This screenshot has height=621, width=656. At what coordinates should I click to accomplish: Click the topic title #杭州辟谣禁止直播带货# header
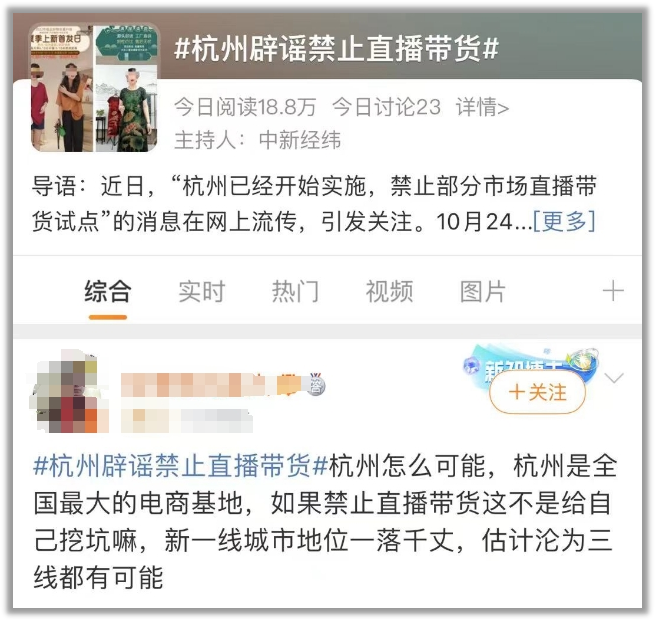click(x=336, y=49)
